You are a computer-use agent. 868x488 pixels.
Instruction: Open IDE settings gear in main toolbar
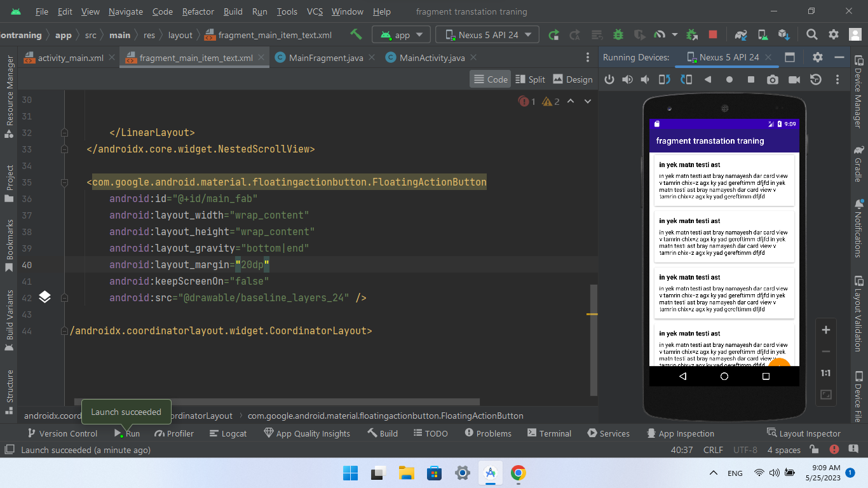point(833,35)
